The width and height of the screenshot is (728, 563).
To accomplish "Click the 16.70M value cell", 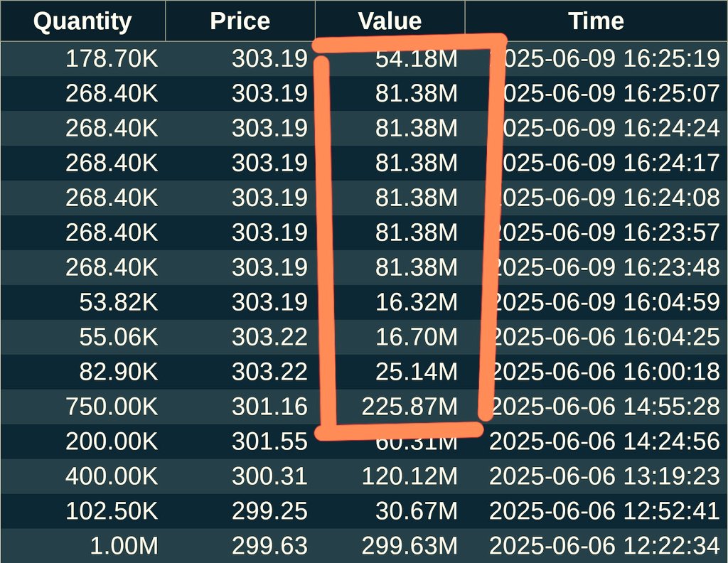I will [417, 337].
